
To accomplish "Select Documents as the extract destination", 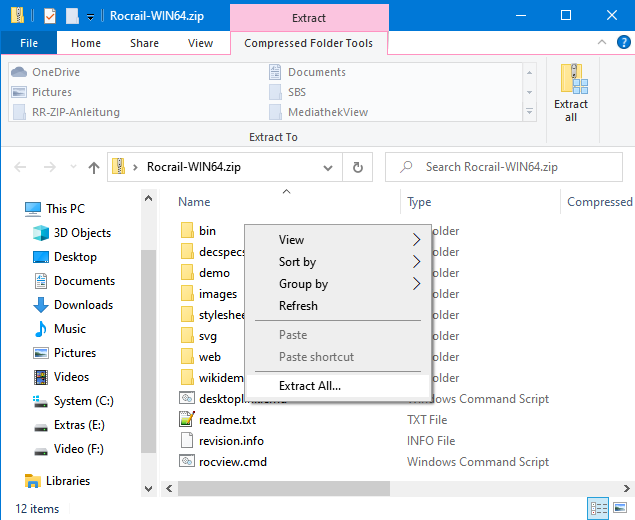I will pos(316,72).
